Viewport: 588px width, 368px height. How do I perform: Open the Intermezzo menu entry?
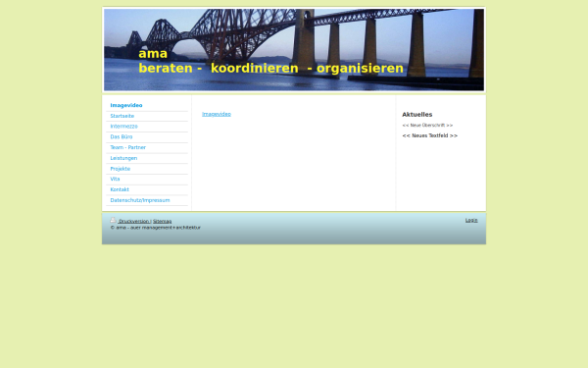click(x=147, y=127)
